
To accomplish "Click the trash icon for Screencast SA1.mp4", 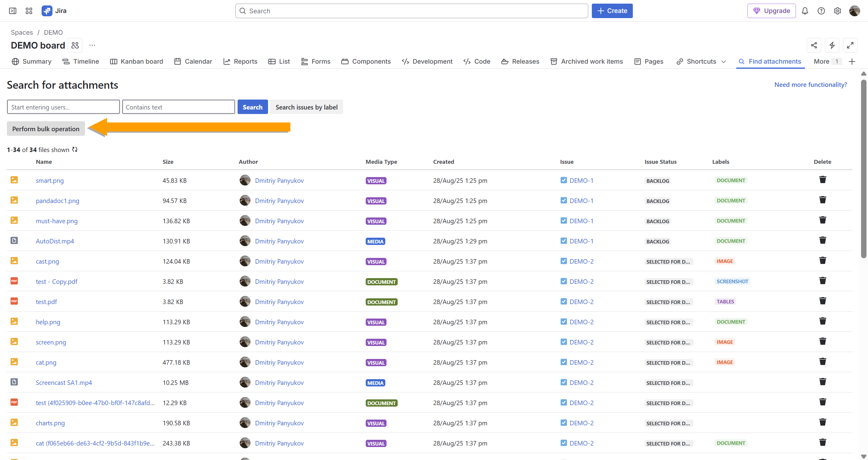I will 822,382.
